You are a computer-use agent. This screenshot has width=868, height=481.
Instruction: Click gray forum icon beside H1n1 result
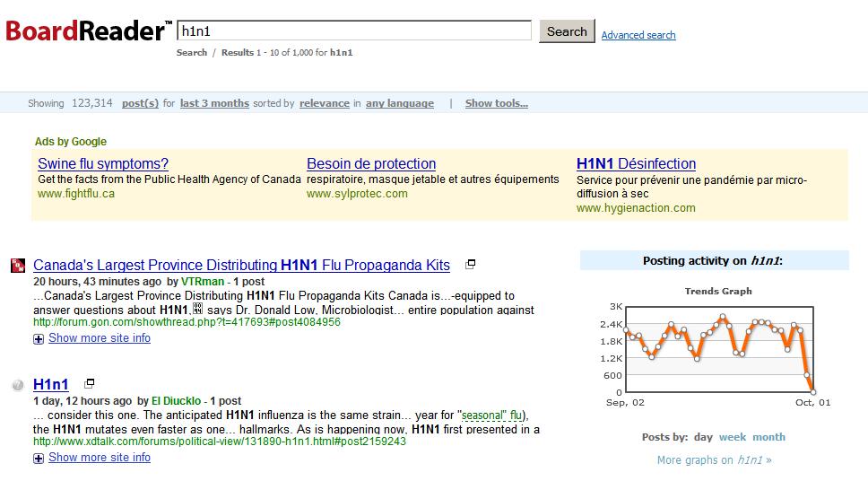[x=18, y=385]
